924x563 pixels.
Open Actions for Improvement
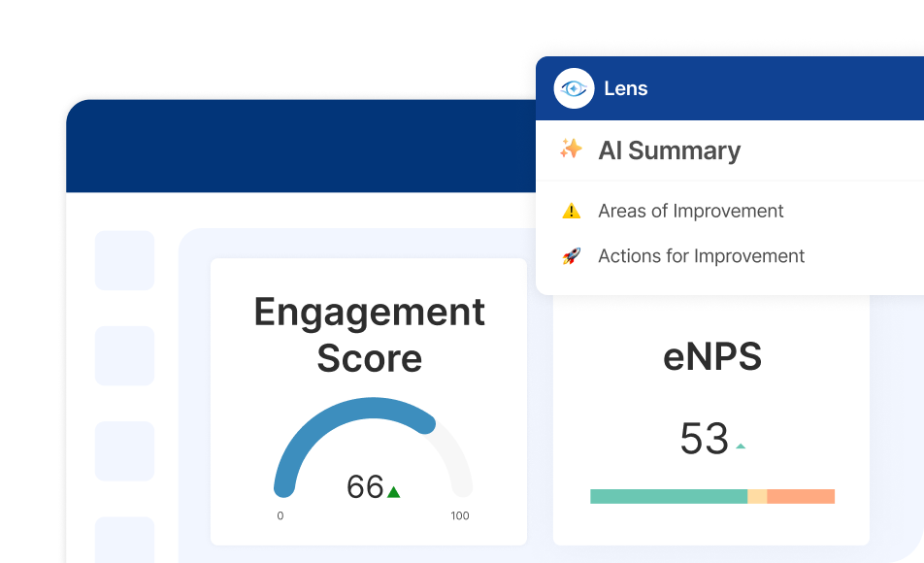point(701,256)
